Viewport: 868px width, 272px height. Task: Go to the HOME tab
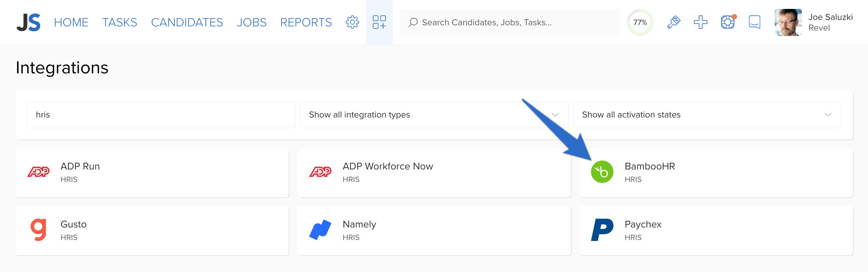[71, 22]
